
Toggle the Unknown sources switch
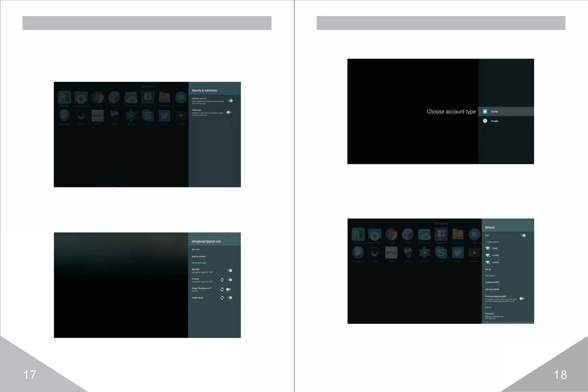point(230,101)
